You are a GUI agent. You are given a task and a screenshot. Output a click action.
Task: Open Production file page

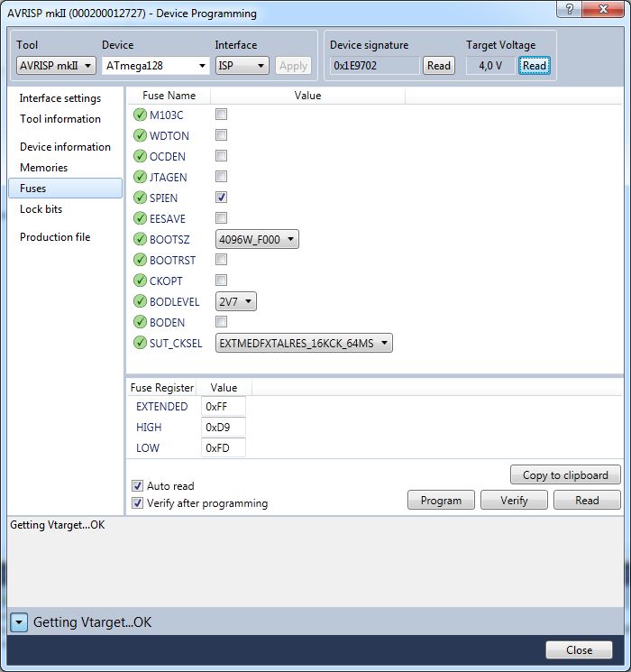pyautogui.click(x=55, y=236)
